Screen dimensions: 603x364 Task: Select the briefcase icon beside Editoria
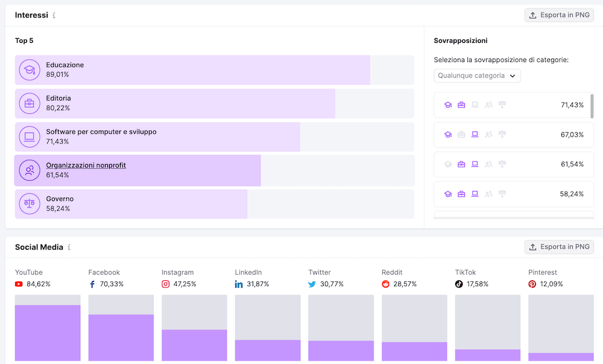point(30,103)
